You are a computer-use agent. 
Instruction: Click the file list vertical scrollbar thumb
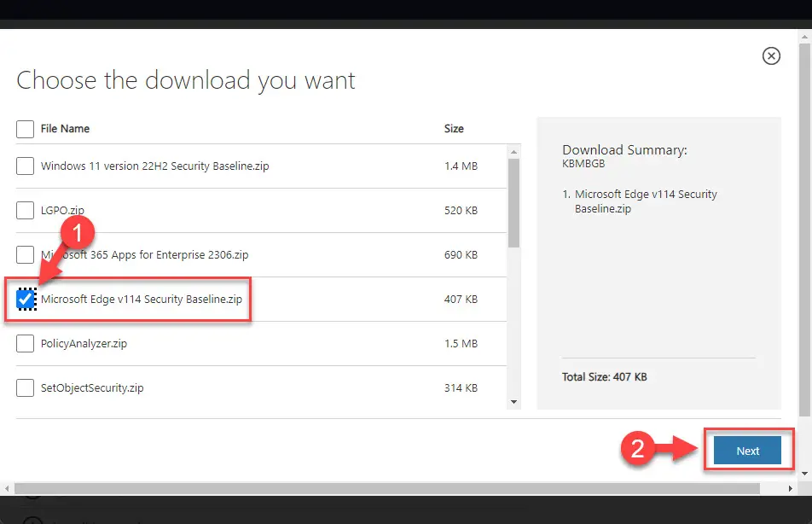pos(513,203)
